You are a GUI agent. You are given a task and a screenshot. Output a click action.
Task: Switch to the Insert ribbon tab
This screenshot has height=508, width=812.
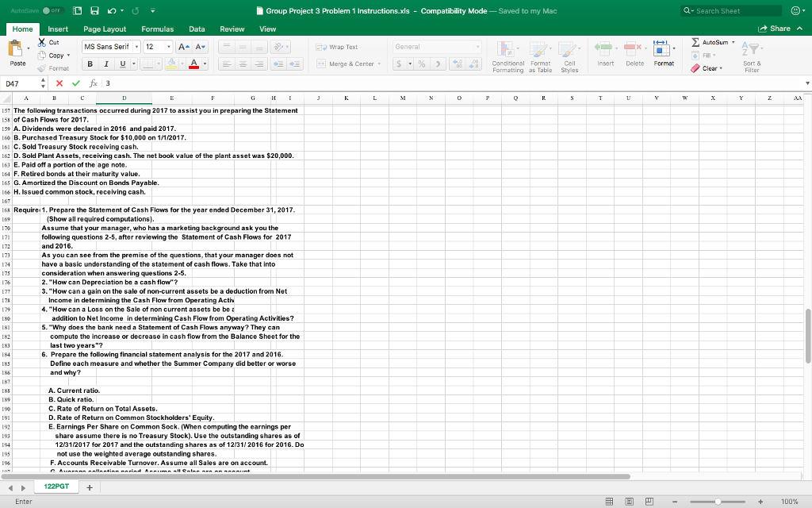(58, 29)
